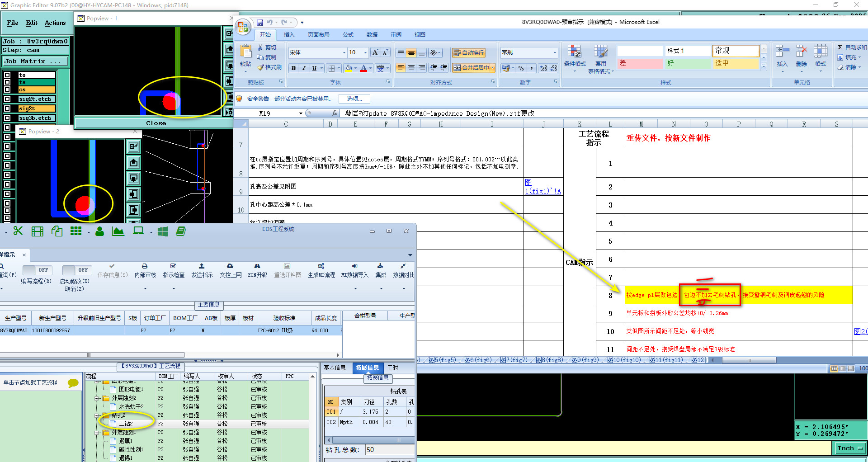Image resolution: width=868 pixels, height=462 pixels.
Task: Toggle the 'cs' layer checkbox in Graphic Editor
Action: coord(7,90)
